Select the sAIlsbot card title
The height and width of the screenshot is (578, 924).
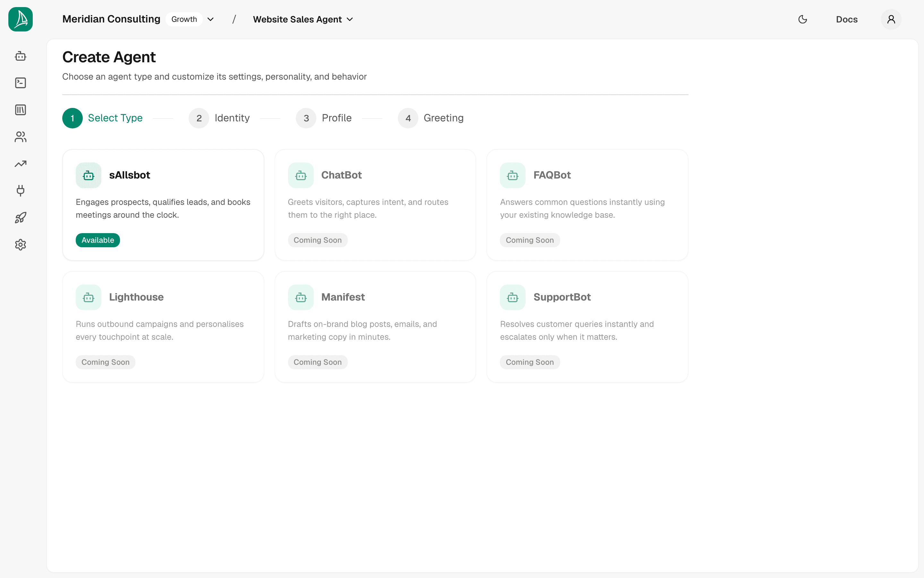(129, 175)
